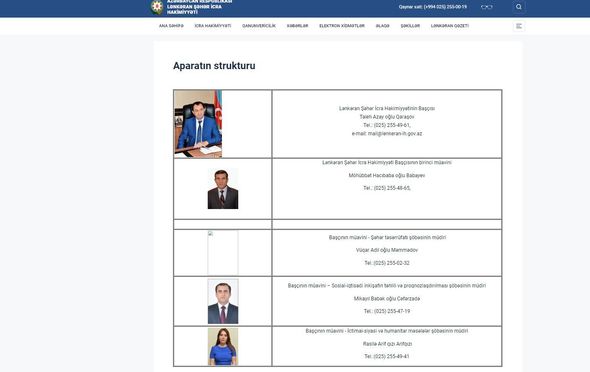This screenshot has height=372, width=590.
Task: Click the mail@lenkeran-ih.gov.az email address
Action: coord(395,134)
